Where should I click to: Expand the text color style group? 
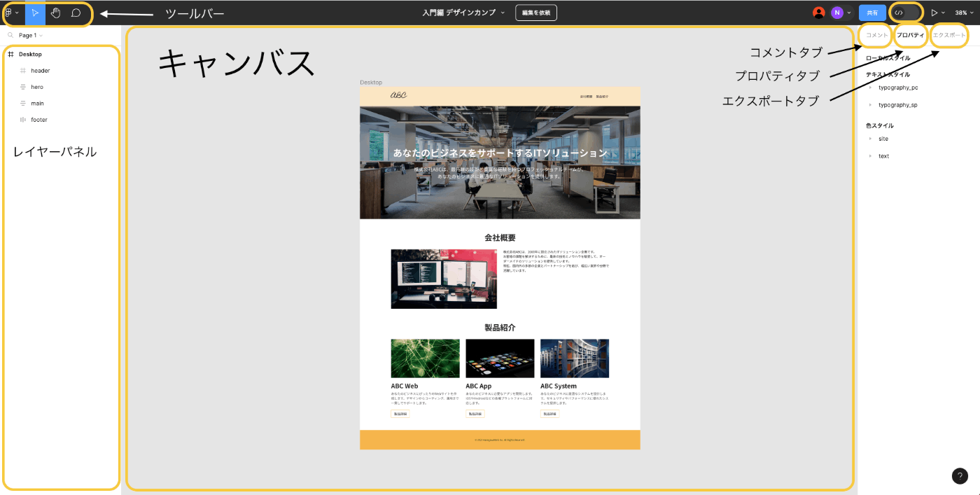click(x=871, y=156)
